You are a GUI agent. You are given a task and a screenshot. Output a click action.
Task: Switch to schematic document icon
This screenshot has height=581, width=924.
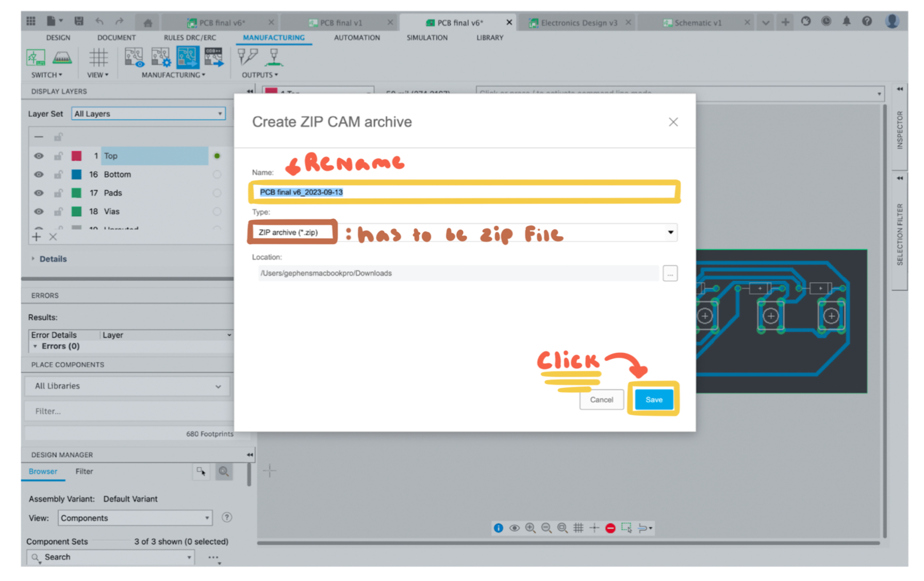[x=36, y=57]
